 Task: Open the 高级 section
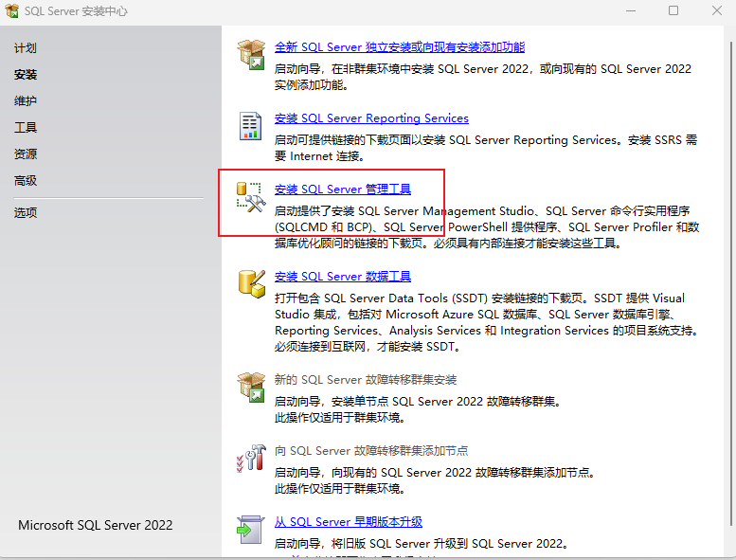click(x=26, y=180)
